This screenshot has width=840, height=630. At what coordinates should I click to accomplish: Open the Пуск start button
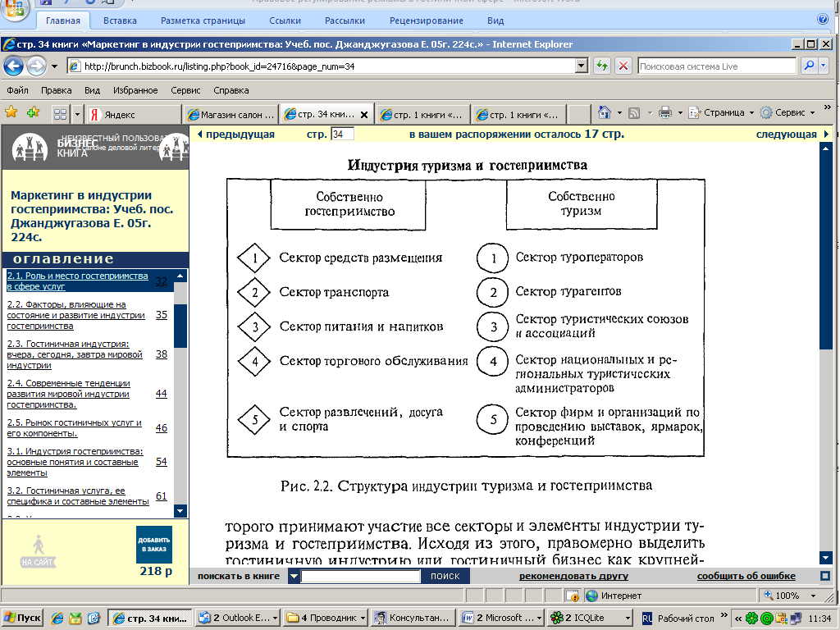pyautogui.click(x=22, y=618)
